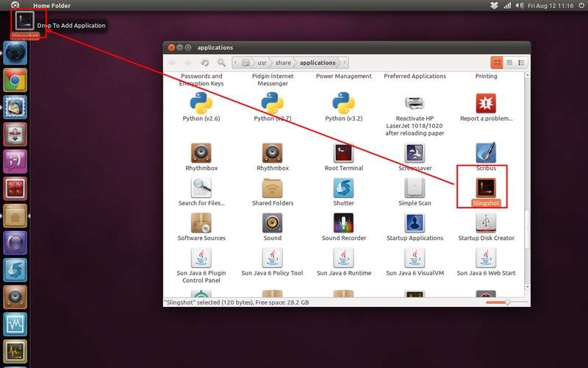Select the Slingshot application icon
Screen dimensions: 588x368
[x=486, y=188]
